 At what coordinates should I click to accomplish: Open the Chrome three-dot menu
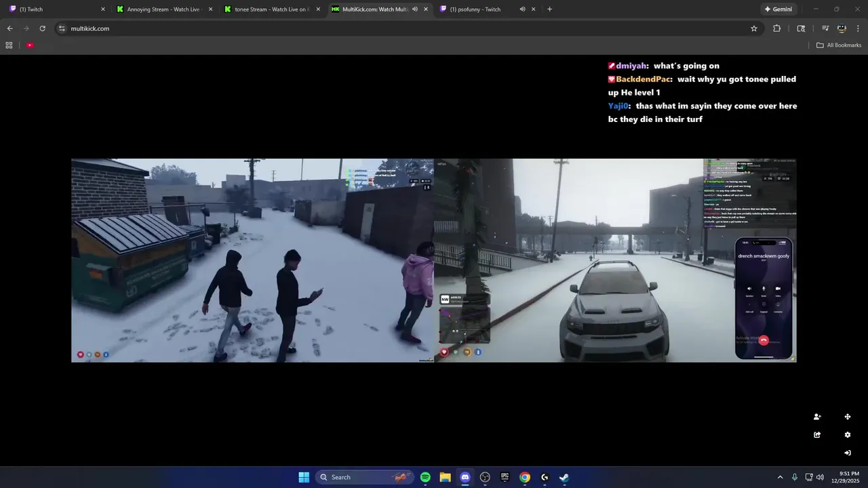pos(858,28)
